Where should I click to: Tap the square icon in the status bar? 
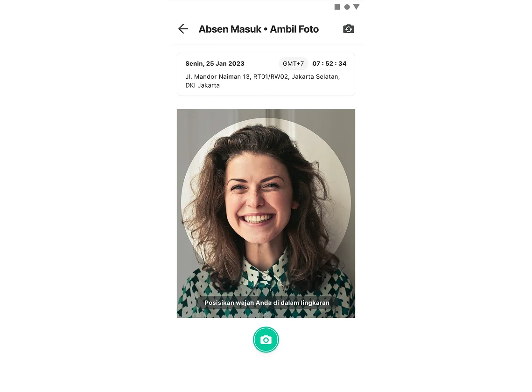(337, 7)
